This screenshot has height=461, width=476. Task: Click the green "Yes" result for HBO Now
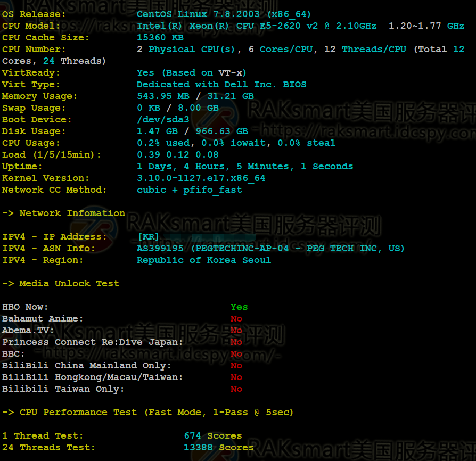(239, 307)
